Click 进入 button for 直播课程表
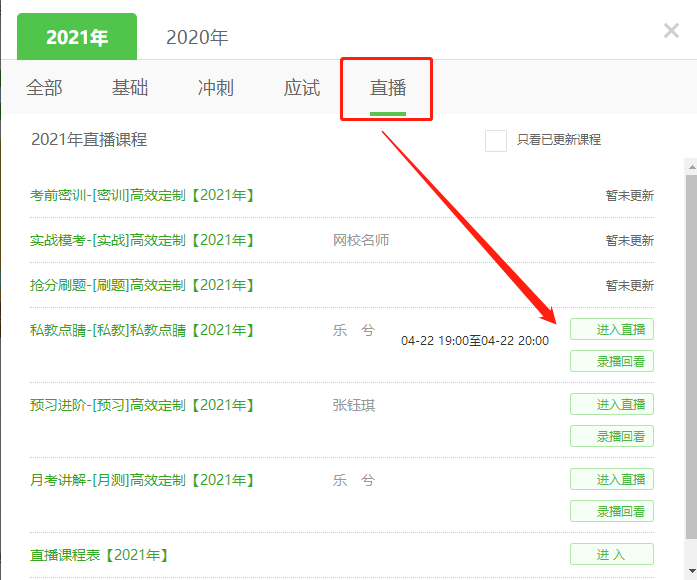The height and width of the screenshot is (580, 697). pyautogui.click(x=612, y=554)
